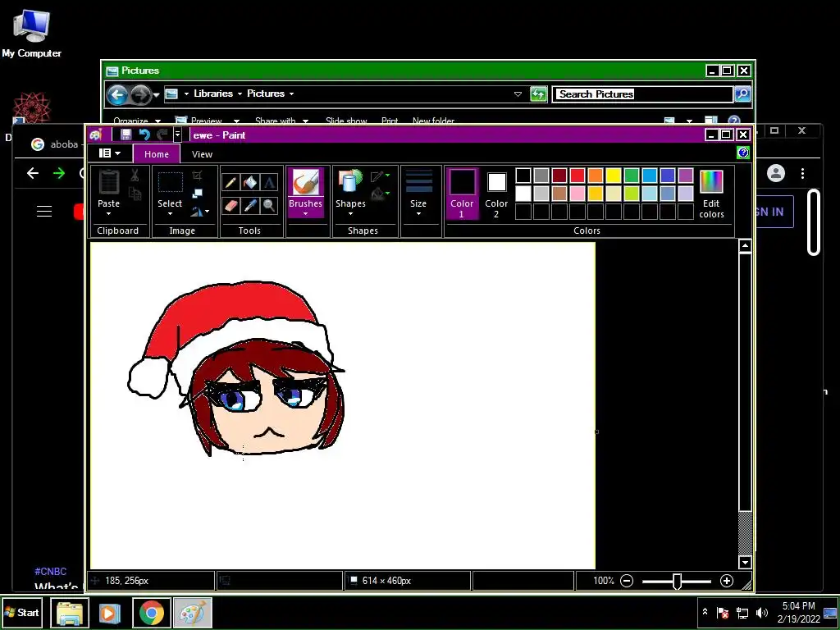Click the file explorer taskbar icon

tap(70, 613)
